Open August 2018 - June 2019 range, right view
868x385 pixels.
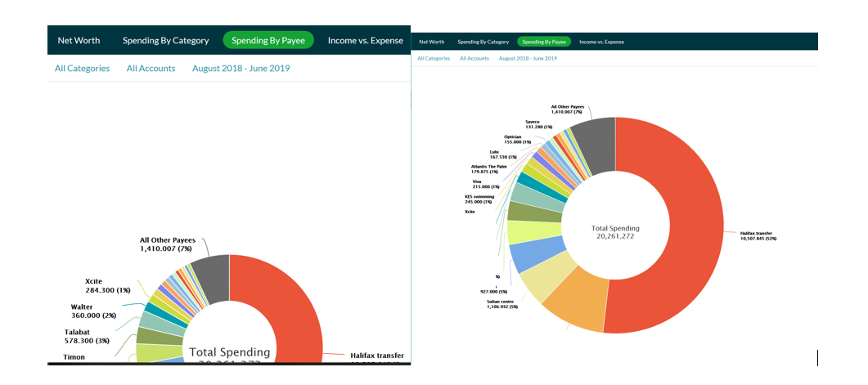pyautogui.click(x=528, y=58)
